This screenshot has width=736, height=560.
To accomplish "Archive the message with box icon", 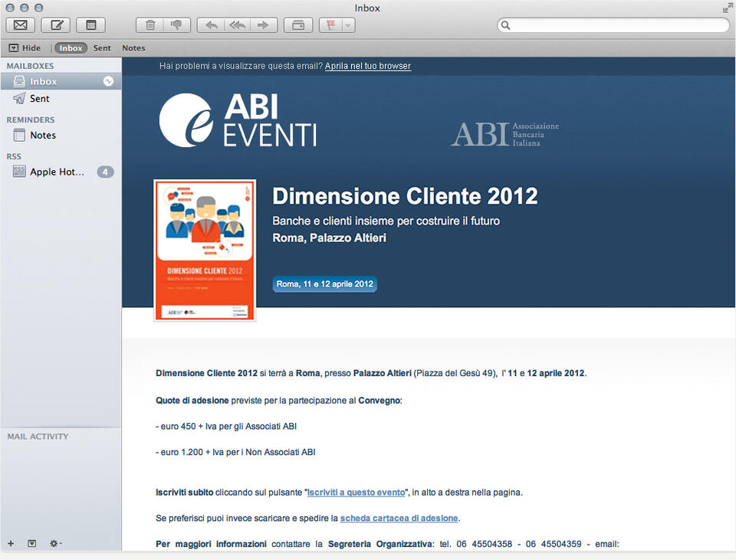I will pyautogui.click(x=298, y=25).
